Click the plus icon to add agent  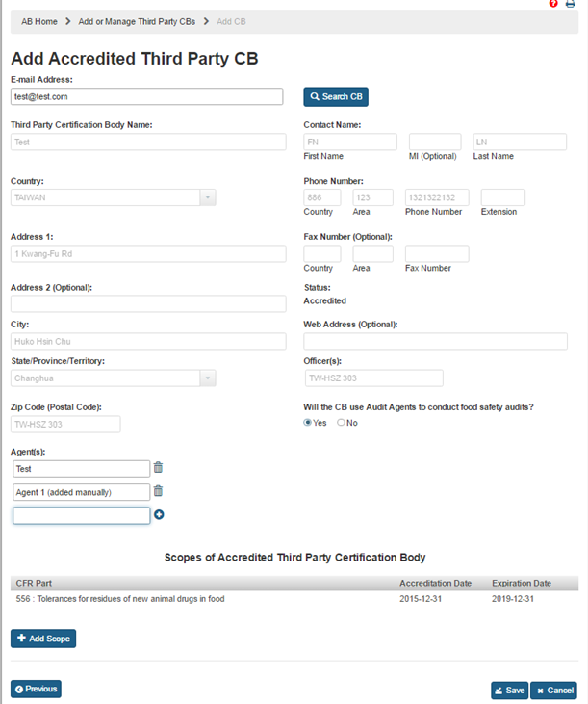coord(159,515)
